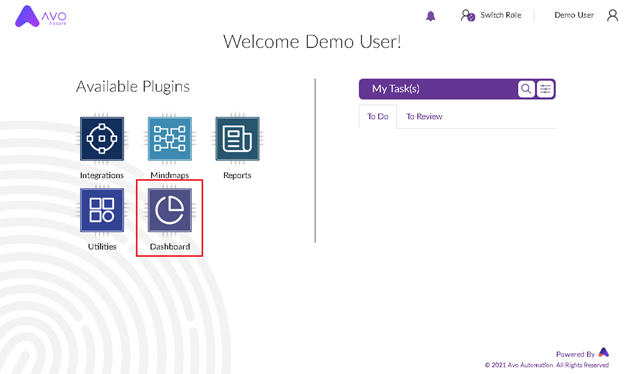Click the notification bell icon
Image resolution: width=624 pixels, height=374 pixels.
pyautogui.click(x=431, y=16)
